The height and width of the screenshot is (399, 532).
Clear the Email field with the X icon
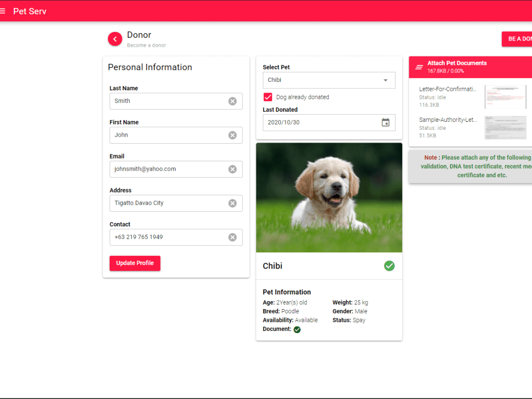tap(232, 169)
